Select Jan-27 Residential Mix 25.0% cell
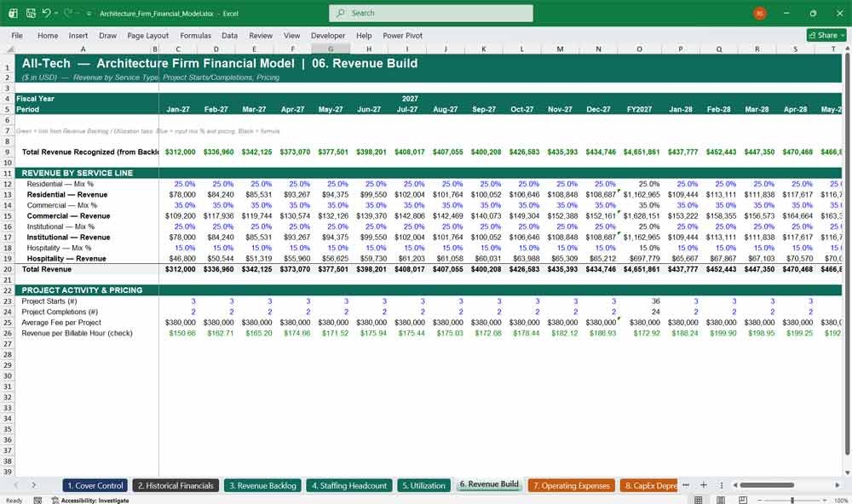852x504 pixels. coord(178,184)
